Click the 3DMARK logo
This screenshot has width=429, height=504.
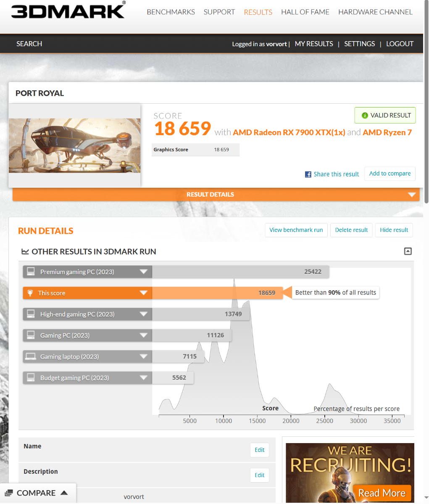(68, 10)
